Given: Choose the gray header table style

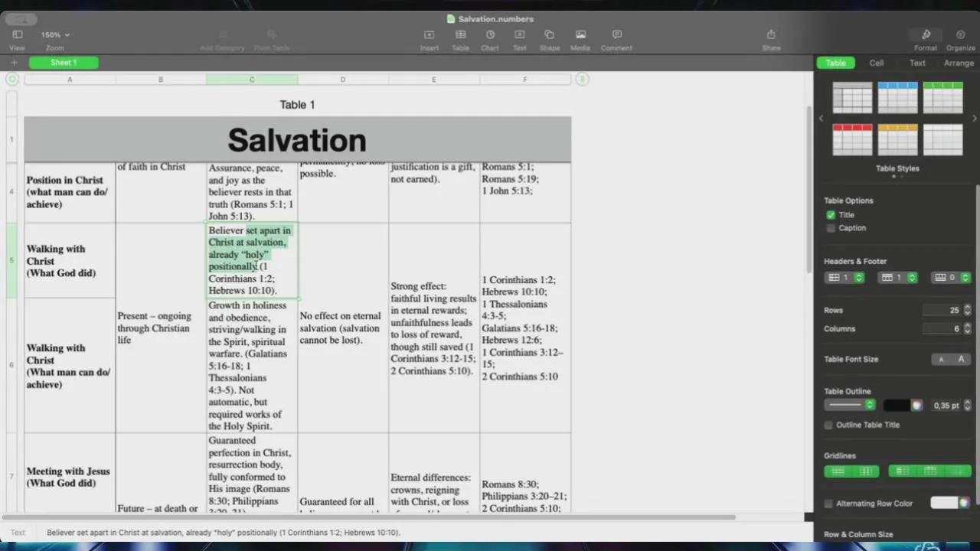Looking at the screenshot, I should (852, 97).
